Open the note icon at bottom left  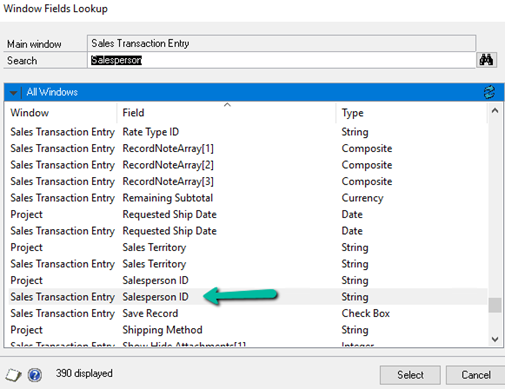(x=13, y=375)
